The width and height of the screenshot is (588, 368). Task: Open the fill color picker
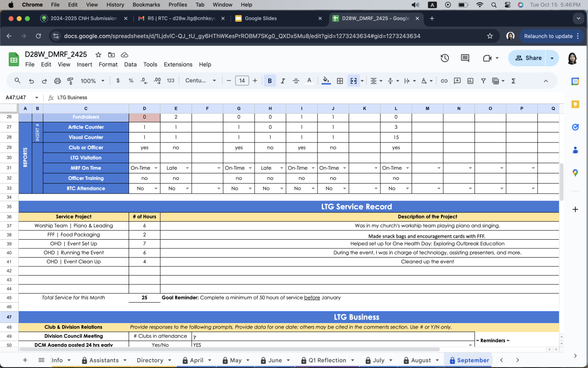[x=326, y=80]
